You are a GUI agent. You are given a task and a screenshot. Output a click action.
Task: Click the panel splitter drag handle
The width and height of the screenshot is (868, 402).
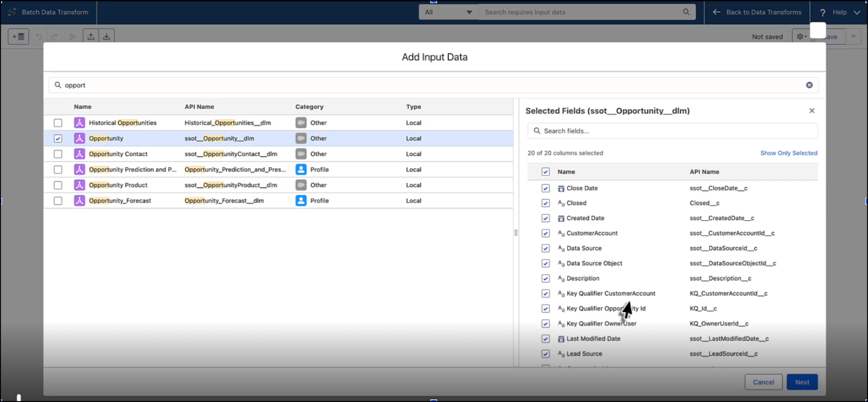click(x=516, y=233)
